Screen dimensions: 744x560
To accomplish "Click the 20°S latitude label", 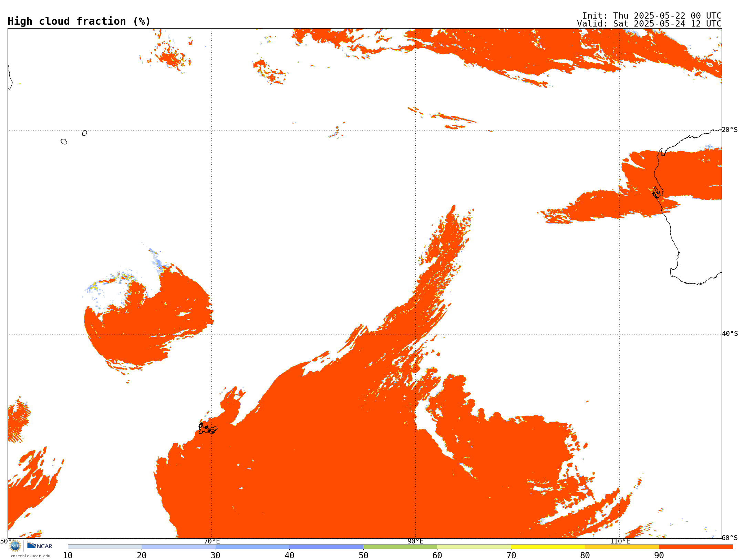I will (730, 130).
